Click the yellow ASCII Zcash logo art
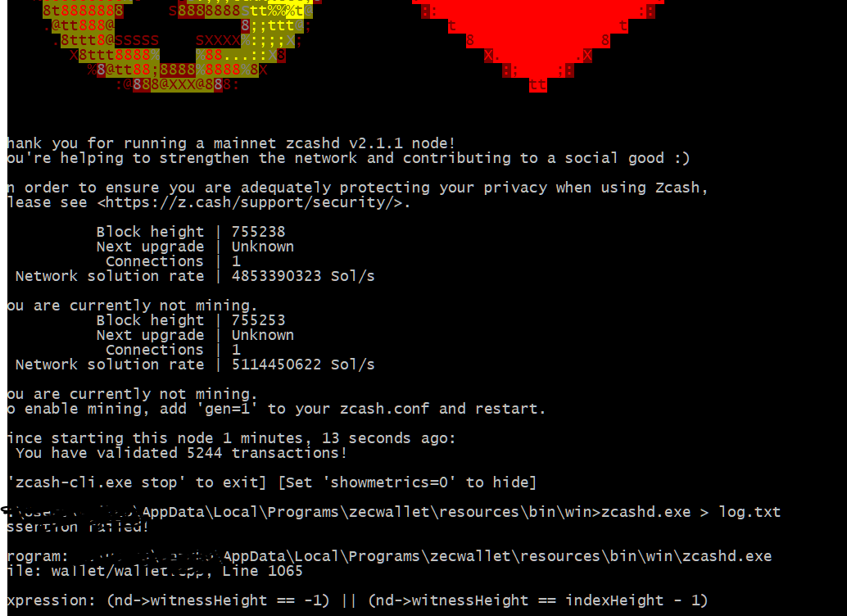 pos(179,45)
